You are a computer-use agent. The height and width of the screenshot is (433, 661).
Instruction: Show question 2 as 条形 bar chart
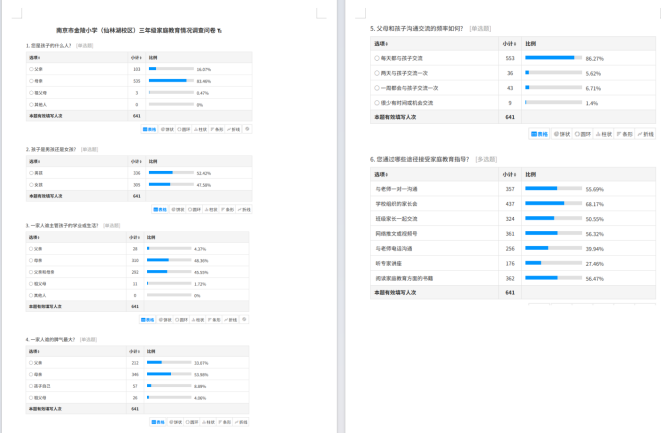tap(227, 209)
